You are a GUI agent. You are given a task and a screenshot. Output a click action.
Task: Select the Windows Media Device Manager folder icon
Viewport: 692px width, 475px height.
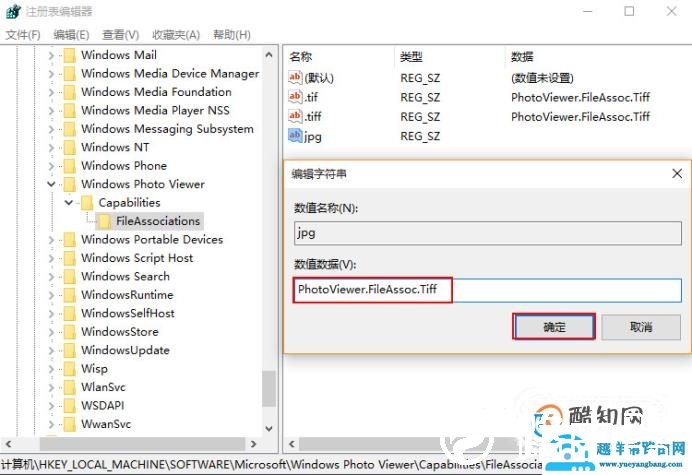click(x=69, y=74)
